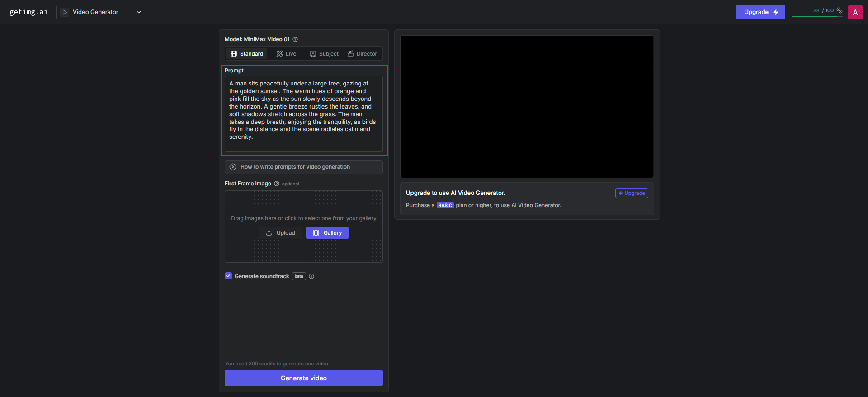The width and height of the screenshot is (868, 397).
Task: Toggle the Generate soundtrack checkbox
Action: point(228,276)
